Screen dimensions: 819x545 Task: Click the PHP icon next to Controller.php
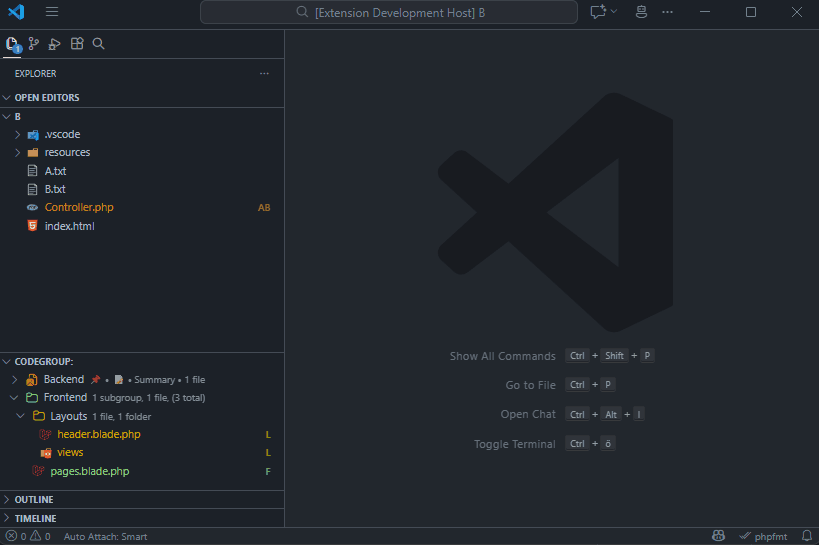(32, 207)
